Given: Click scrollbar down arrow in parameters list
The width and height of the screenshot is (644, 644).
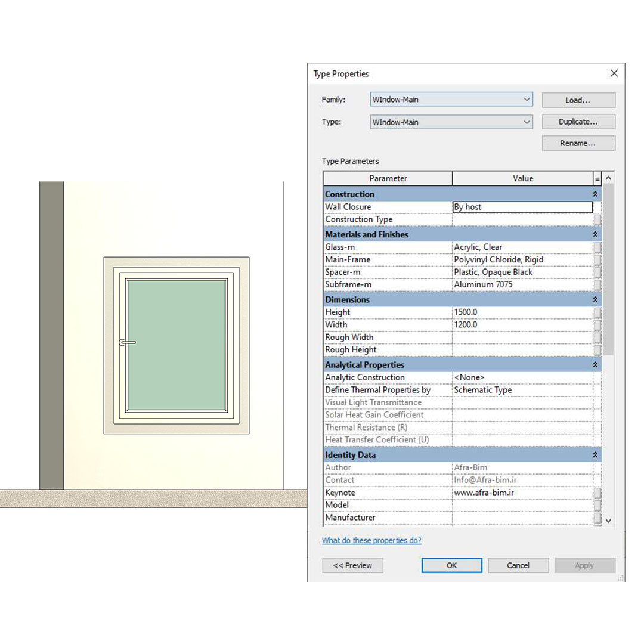Looking at the screenshot, I should click(x=608, y=521).
